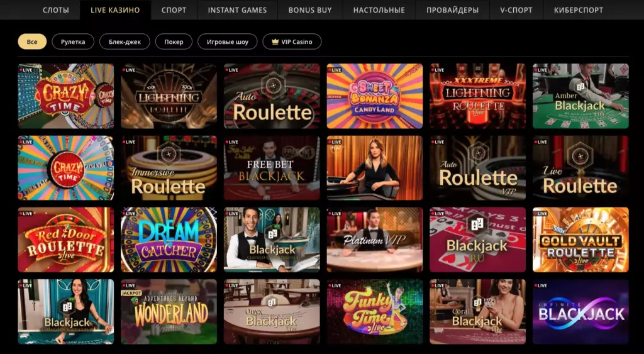Viewport: 644px width, 354px height.
Task: Launch Immersive Roulette game
Action: click(x=169, y=167)
